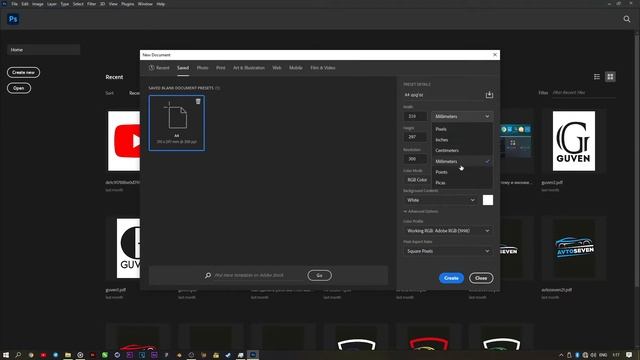
Task: Open the Windows Start menu
Action: point(6,355)
